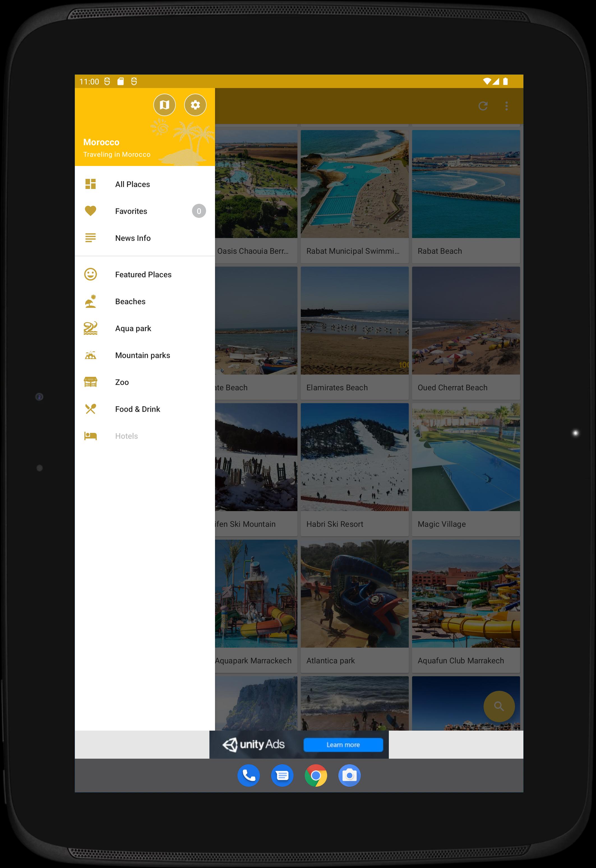Tap the Favorites heart icon

(x=90, y=211)
